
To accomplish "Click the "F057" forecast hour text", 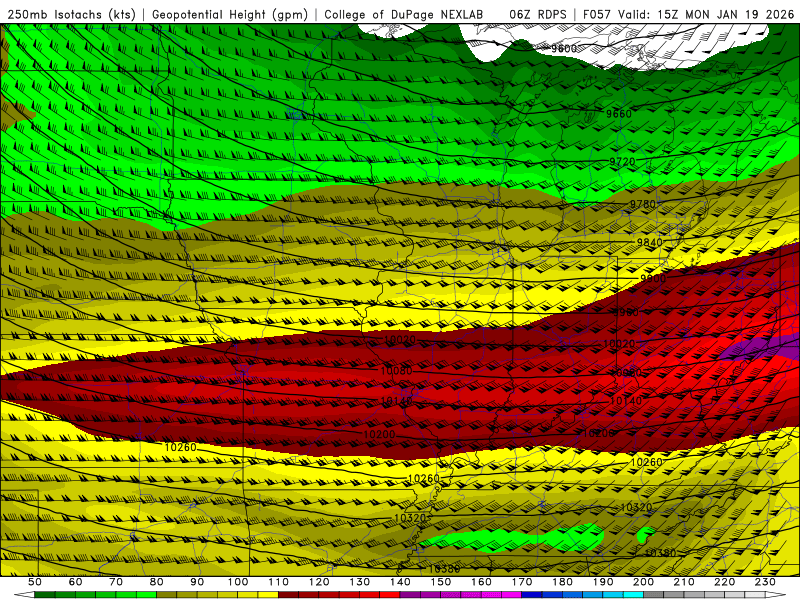I will [597, 15].
